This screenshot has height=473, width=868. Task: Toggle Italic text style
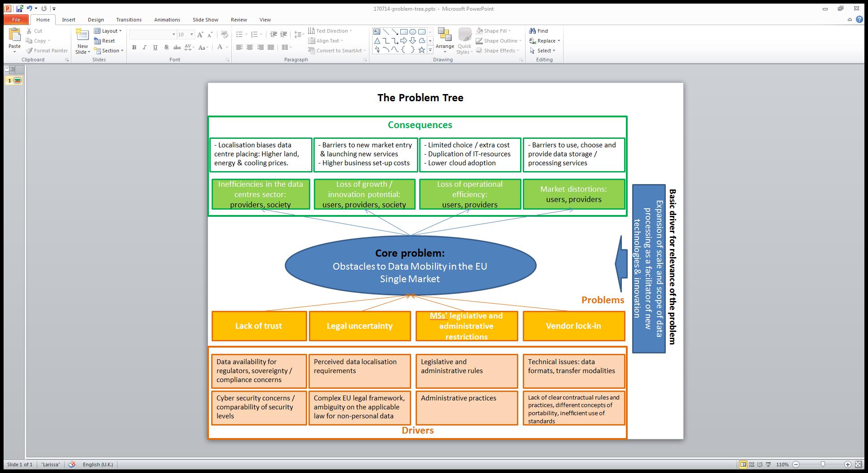144,47
